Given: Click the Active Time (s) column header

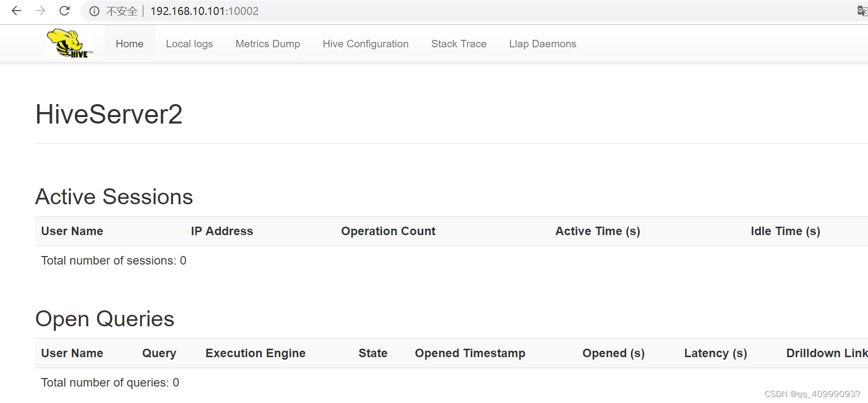Looking at the screenshot, I should tap(598, 231).
